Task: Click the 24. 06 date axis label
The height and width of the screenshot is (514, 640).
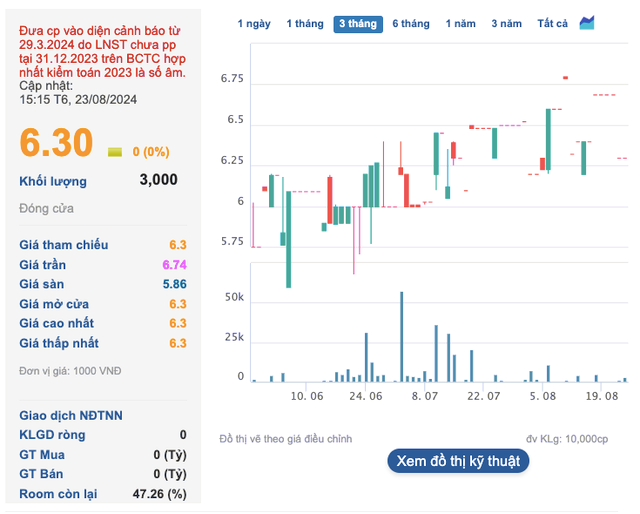Action: click(366, 397)
